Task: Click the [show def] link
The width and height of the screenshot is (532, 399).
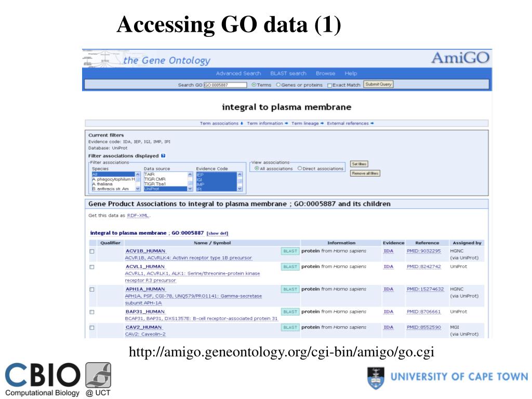Action: (x=218, y=233)
